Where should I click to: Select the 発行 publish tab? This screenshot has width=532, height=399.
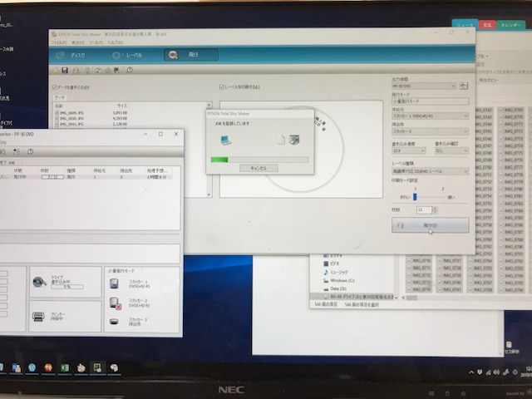coord(191,55)
